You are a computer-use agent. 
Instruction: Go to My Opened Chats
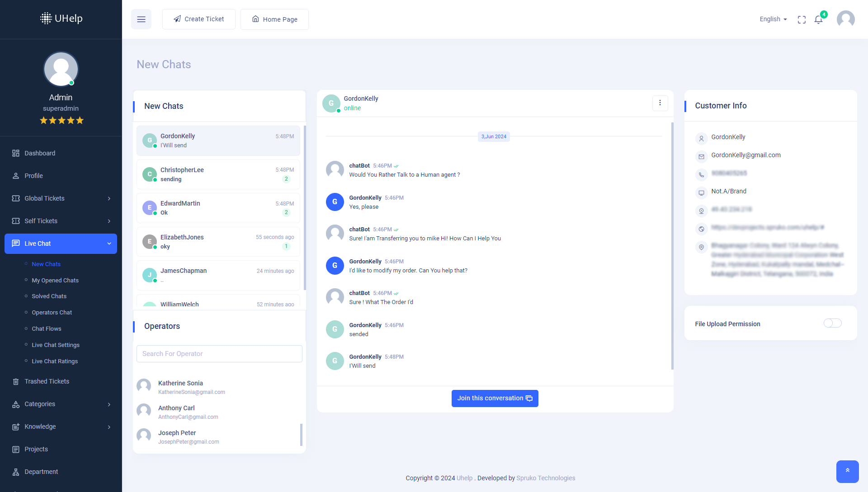pos(55,280)
